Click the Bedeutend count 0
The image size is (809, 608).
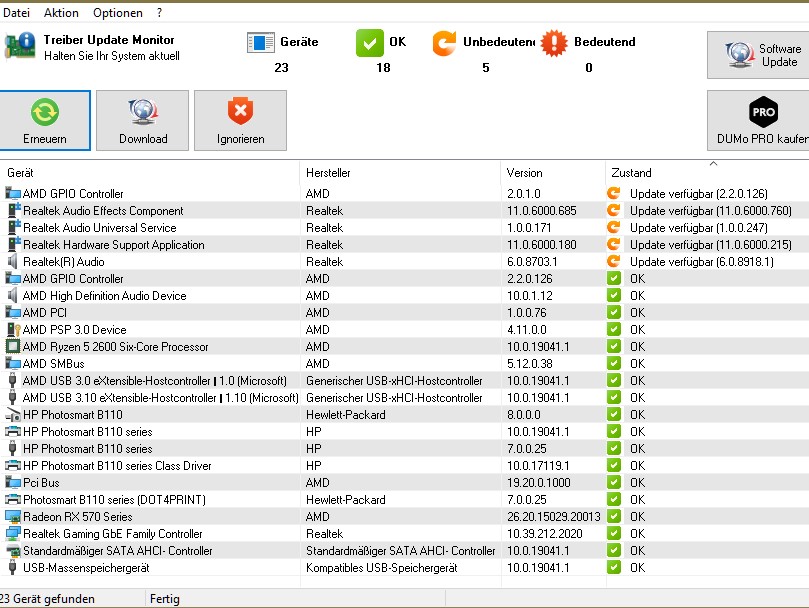click(589, 68)
